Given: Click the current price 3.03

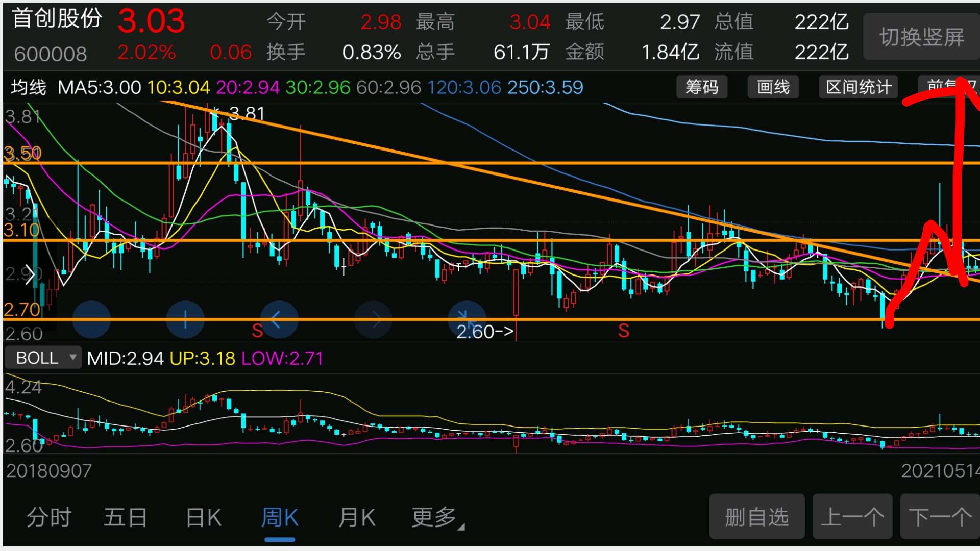Looking at the screenshot, I should (151, 21).
